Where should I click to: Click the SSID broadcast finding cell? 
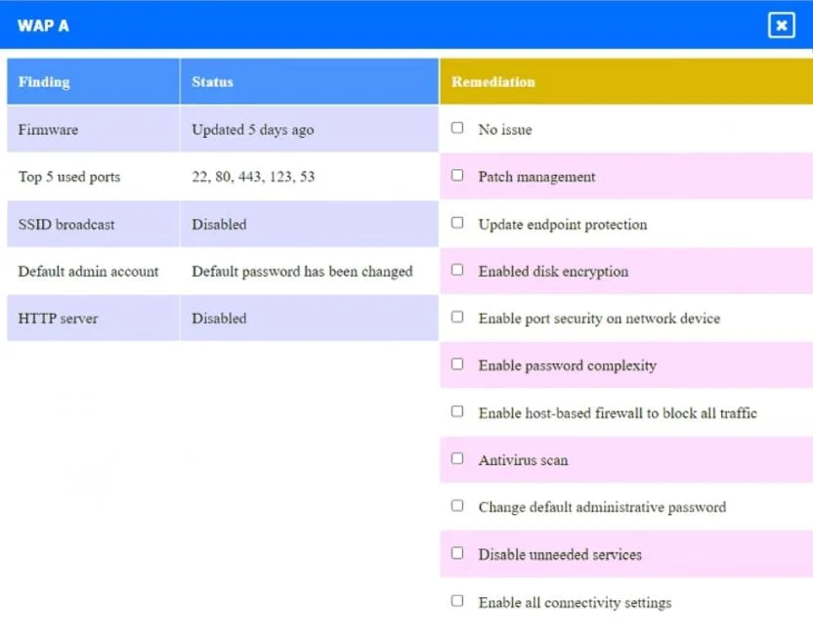click(94, 224)
